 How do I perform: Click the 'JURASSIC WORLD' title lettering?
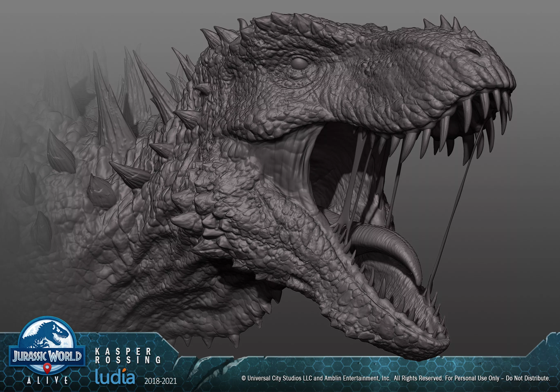(47, 356)
